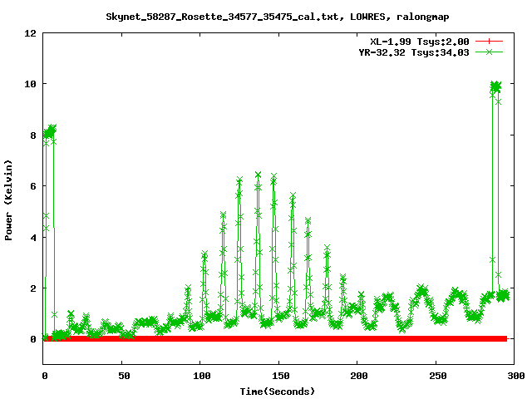Click y-axis tick label 4
The height and width of the screenshot is (399, 532).
click(33, 238)
